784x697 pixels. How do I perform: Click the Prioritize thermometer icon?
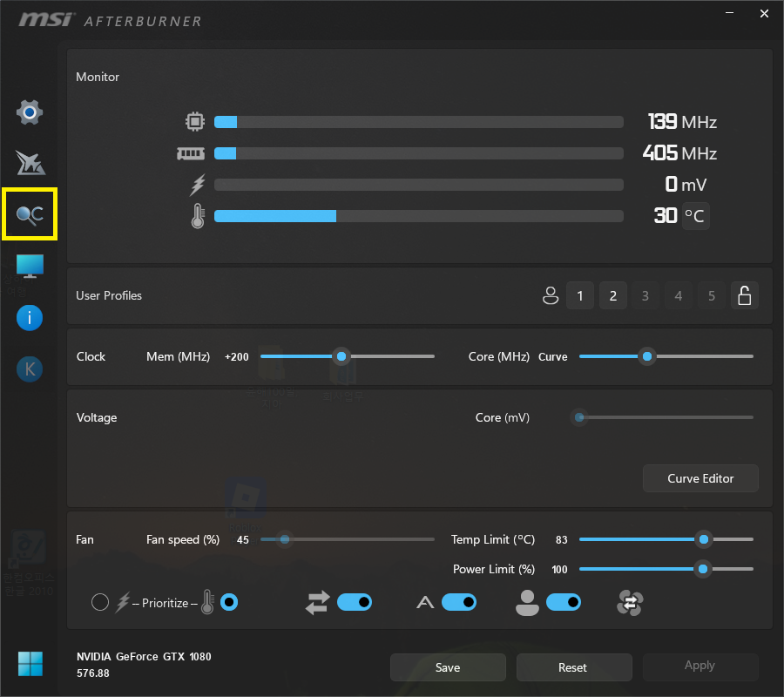tap(207, 602)
